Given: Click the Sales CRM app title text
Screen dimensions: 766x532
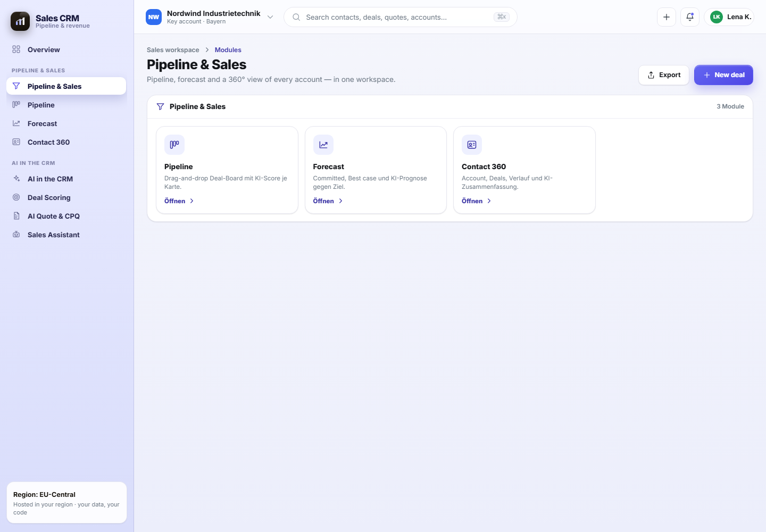Looking at the screenshot, I should tap(57, 18).
